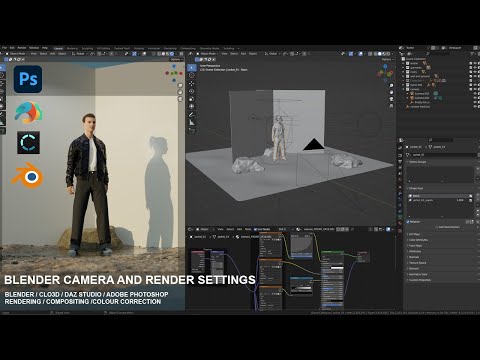The height and width of the screenshot is (360, 480).
Task: Click the properties editor search field
Action: click(440, 140)
